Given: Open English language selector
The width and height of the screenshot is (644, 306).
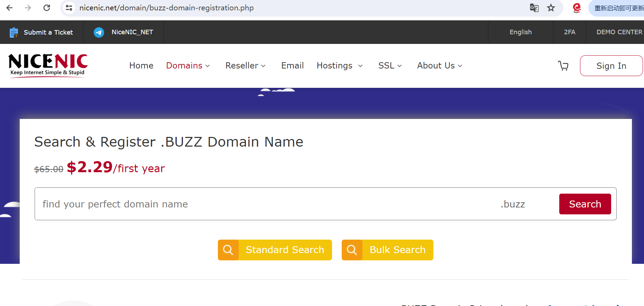Looking at the screenshot, I should coord(521,32).
